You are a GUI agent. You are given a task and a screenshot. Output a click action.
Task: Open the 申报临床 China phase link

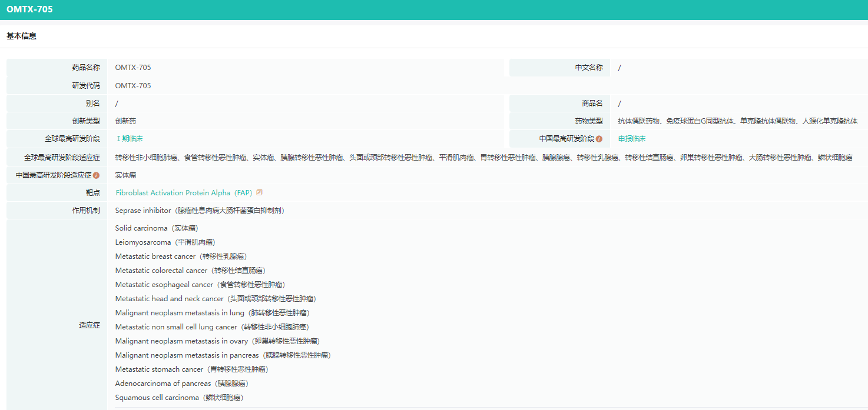tap(632, 139)
